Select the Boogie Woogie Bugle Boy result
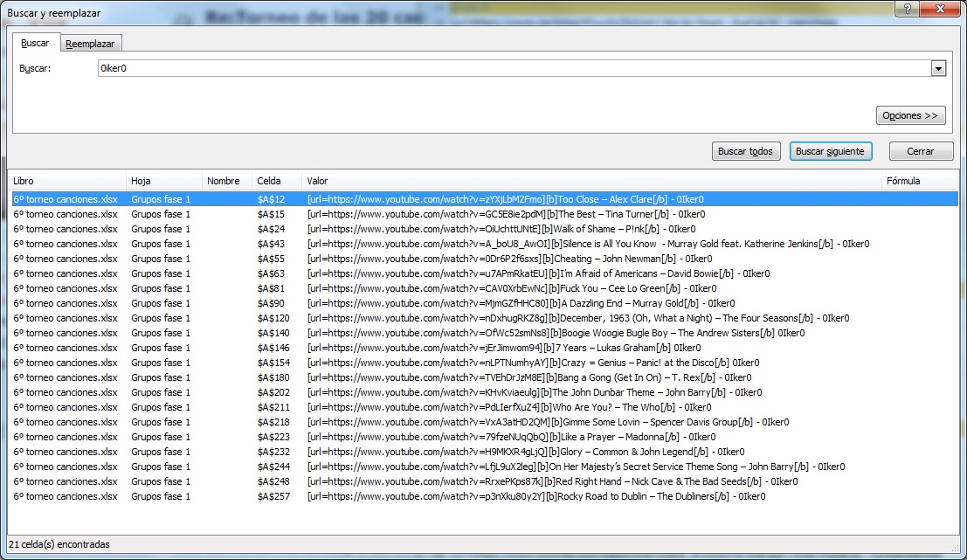The width and height of the screenshot is (967, 560). coord(485,333)
